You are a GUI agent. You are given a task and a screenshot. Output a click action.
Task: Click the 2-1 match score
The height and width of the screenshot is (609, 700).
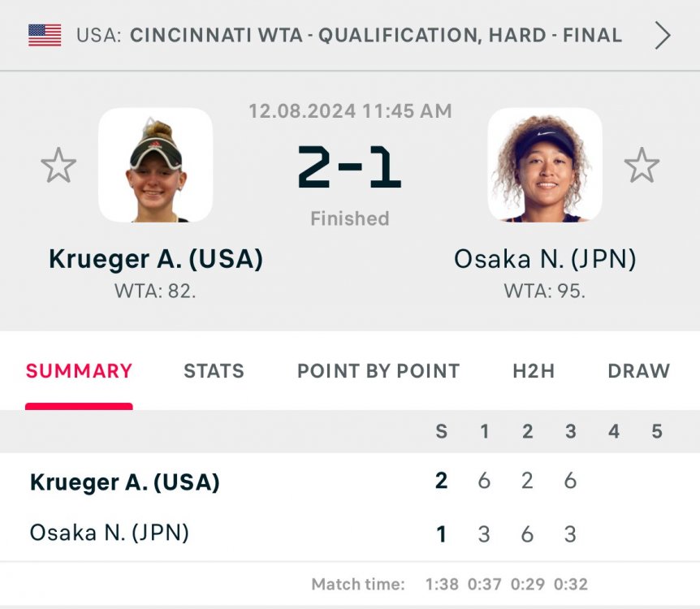point(349,167)
